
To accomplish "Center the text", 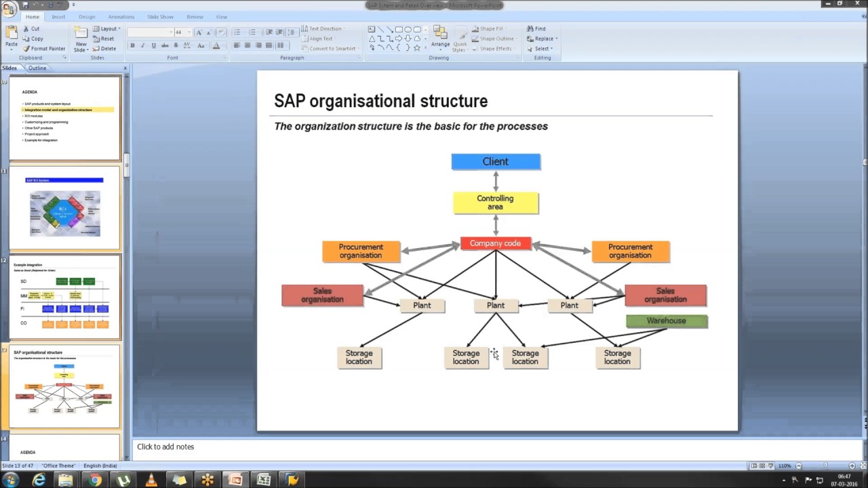I will click(248, 45).
